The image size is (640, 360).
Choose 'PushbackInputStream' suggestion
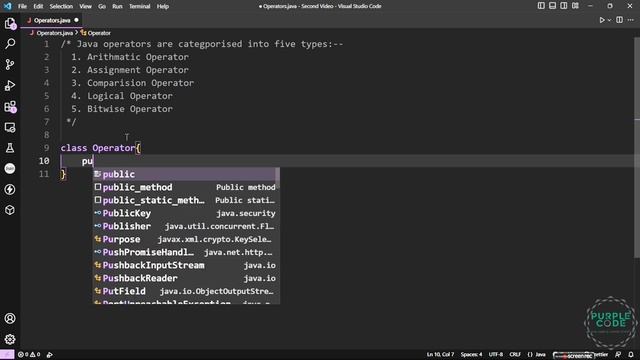click(x=184, y=265)
